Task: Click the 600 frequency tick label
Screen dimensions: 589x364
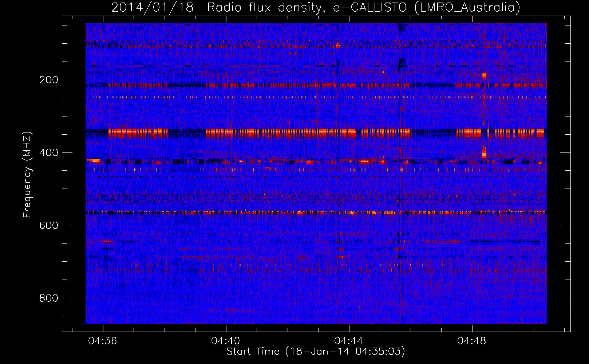Action: (x=49, y=225)
